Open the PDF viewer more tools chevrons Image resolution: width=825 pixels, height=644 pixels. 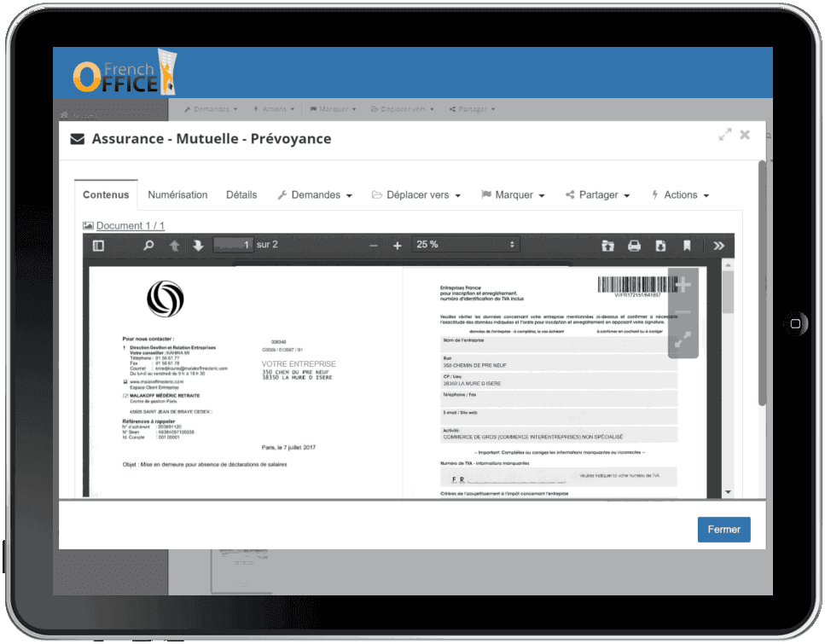pyautogui.click(x=718, y=246)
